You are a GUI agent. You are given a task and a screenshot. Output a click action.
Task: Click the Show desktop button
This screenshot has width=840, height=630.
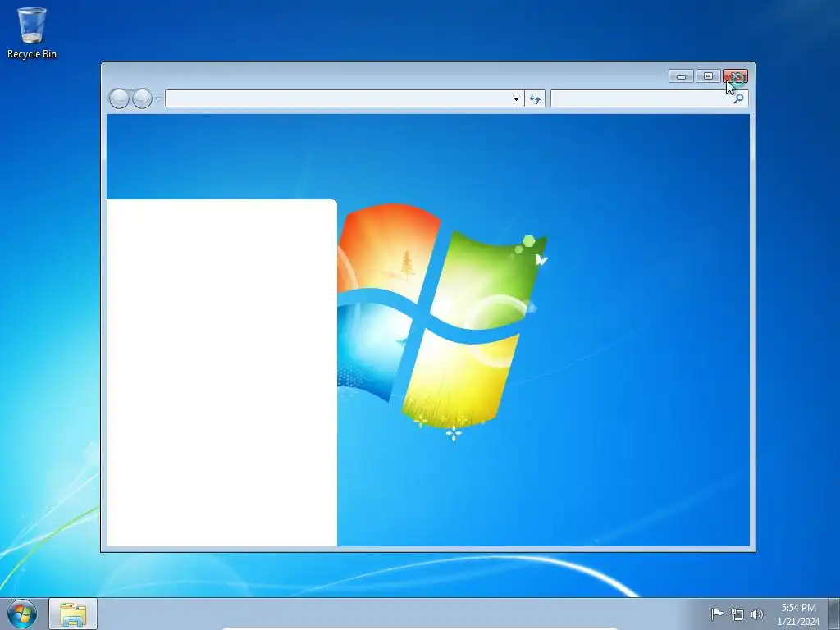pyautogui.click(x=834, y=614)
